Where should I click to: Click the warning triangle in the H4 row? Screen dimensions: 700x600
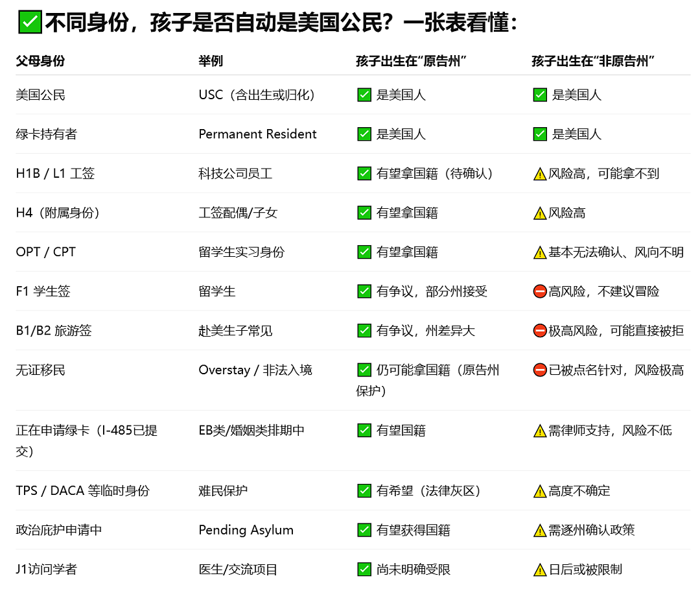(x=540, y=213)
